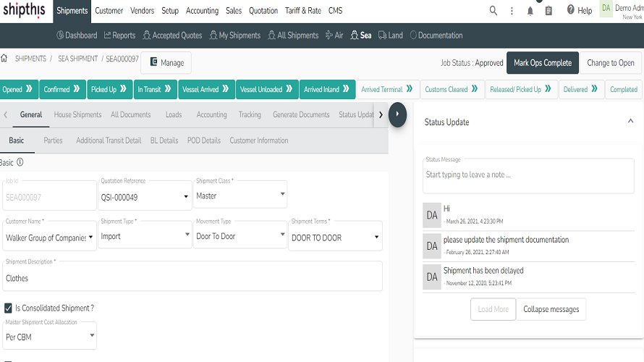Select the Customs Cleared status step

tap(452, 89)
